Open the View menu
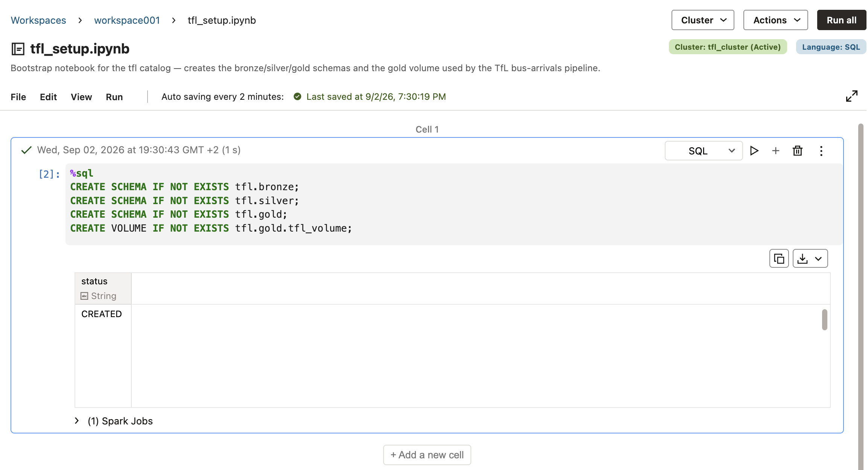Viewport: 868px width, 470px height. click(x=81, y=97)
